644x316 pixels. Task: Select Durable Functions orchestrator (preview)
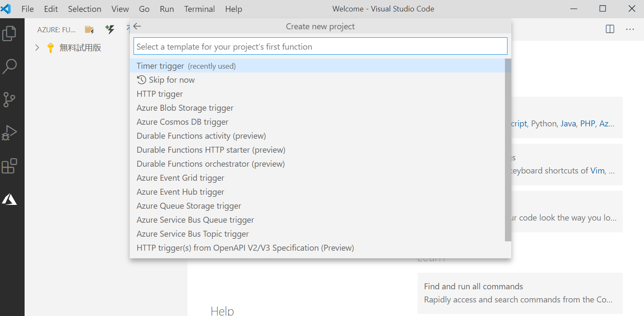click(x=317, y=164)
